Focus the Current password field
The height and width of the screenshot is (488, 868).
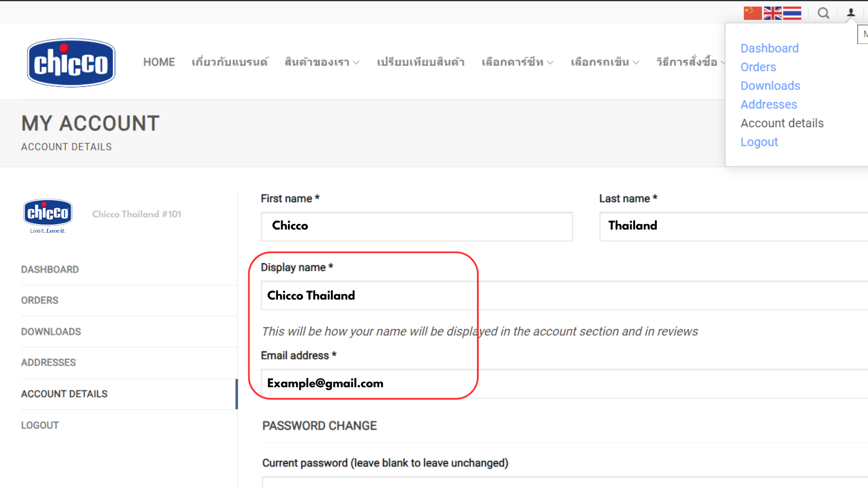(x=565, y=482)
